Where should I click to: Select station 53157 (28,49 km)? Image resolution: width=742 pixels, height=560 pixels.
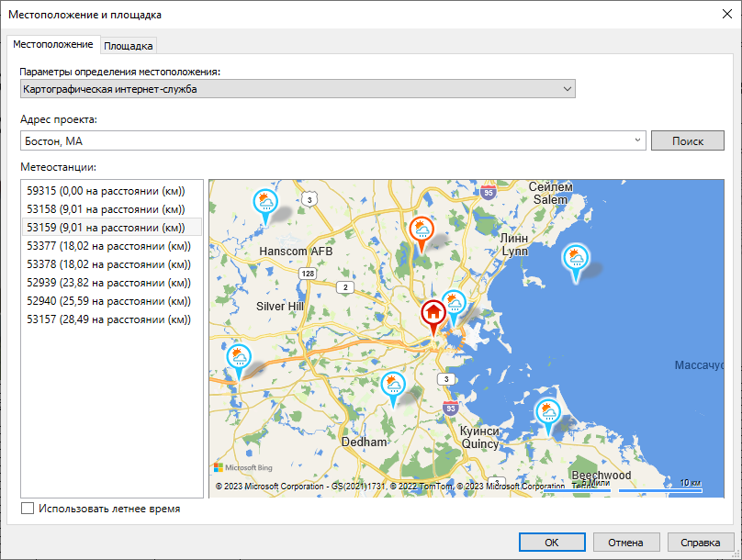coord(112,319)
